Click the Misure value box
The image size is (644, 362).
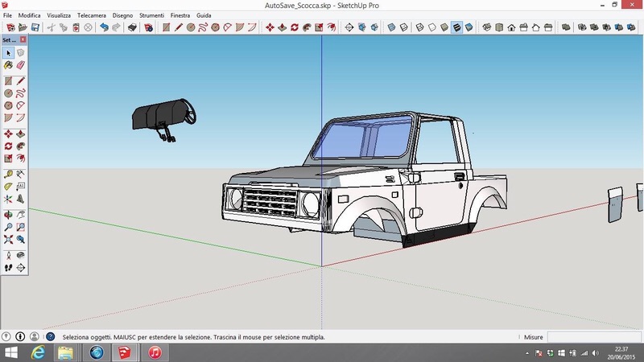594,337
